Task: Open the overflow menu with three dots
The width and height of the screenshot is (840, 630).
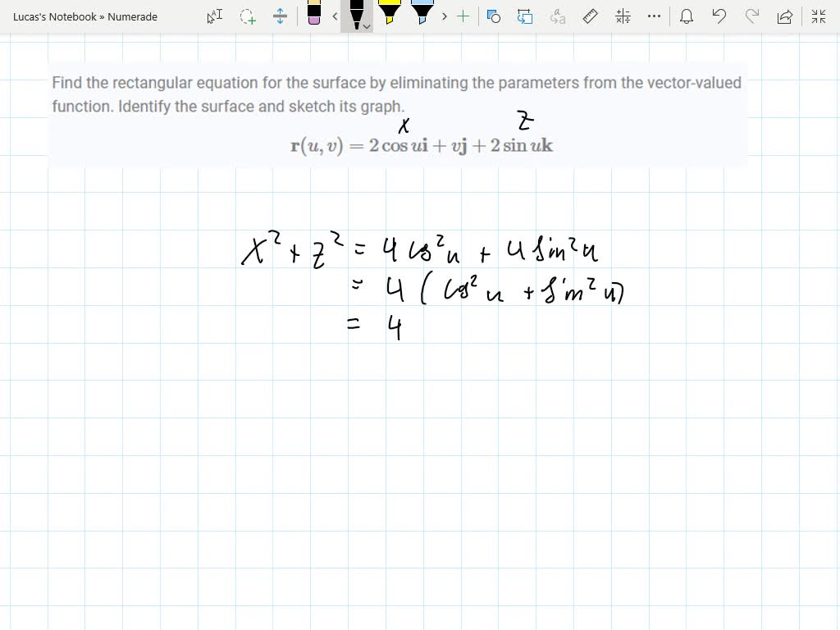Action: tap(654, 16)
